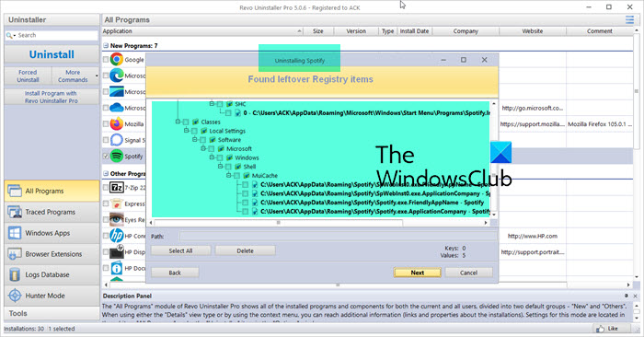Click the Classes registry key icon
644x337 pixels.
pos(195,122)
